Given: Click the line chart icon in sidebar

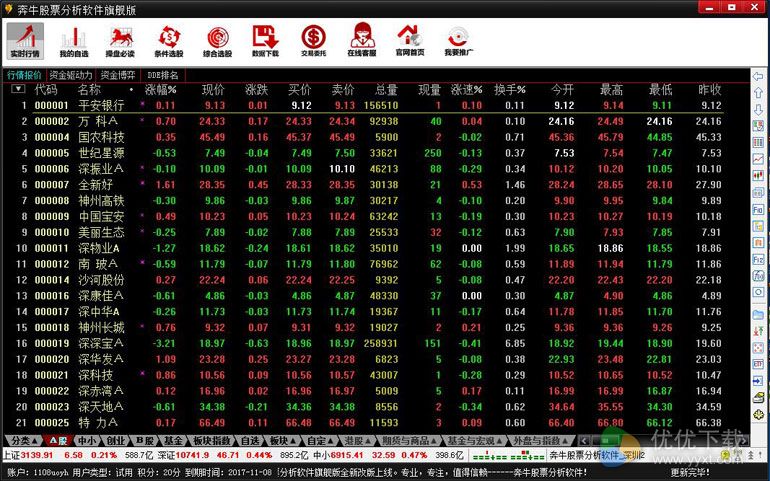Looking at the screenshot, I should point(758,159).
